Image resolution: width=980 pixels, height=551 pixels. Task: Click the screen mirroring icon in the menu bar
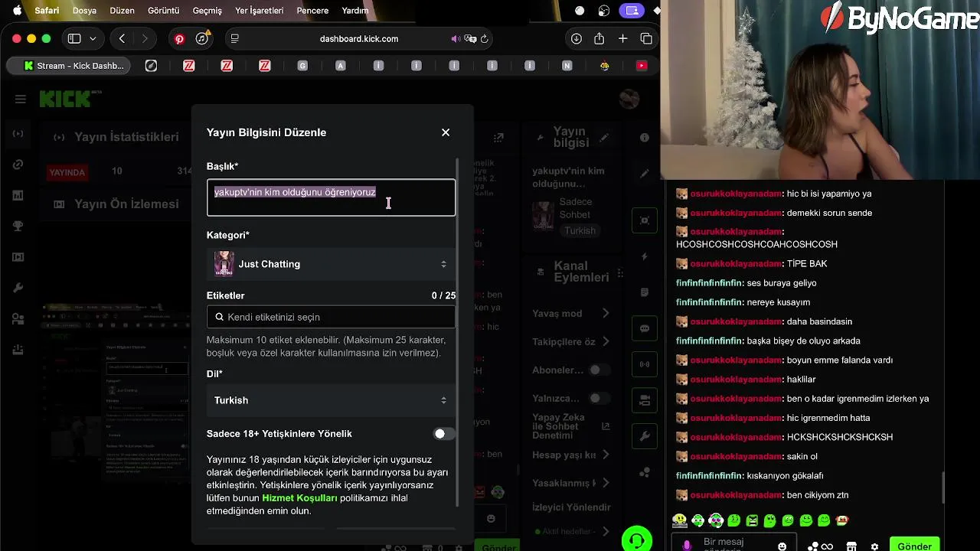tap(632, 11)
